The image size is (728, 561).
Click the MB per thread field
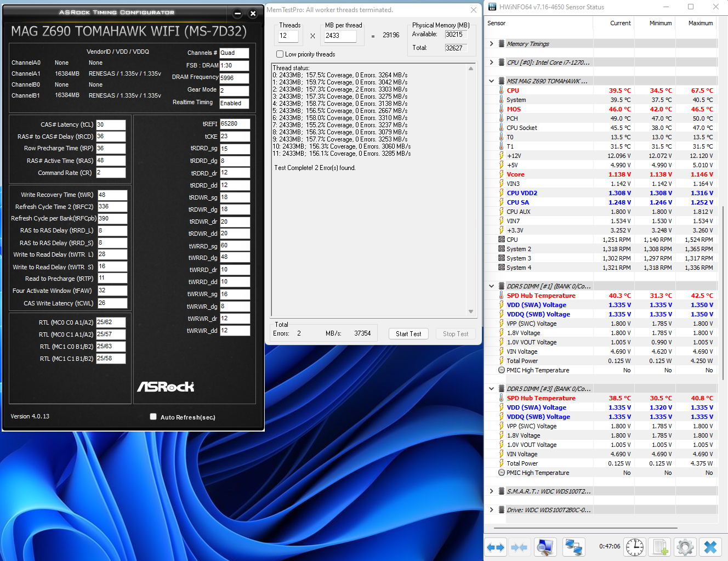point(340,36)
